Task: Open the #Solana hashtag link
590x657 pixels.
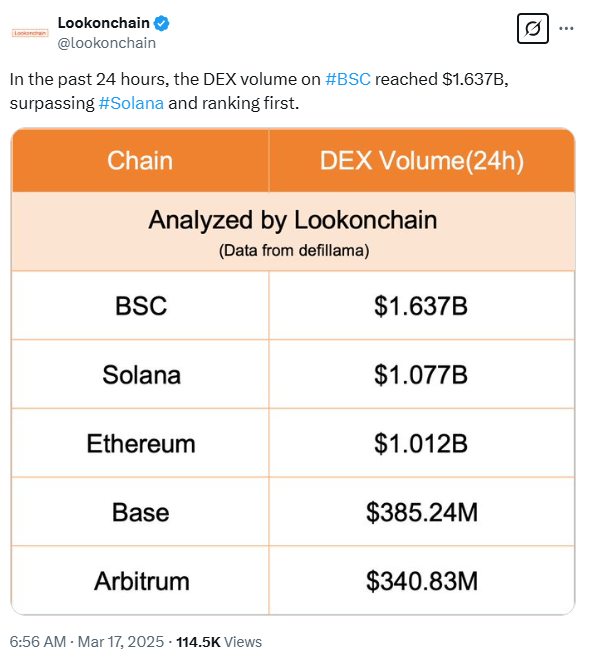Action: (131, 103)
